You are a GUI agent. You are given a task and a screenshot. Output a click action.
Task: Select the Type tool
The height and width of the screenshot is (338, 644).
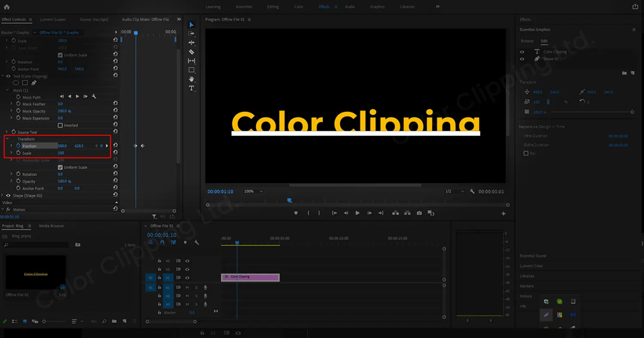pyautogui.click(x=191, y=88)
